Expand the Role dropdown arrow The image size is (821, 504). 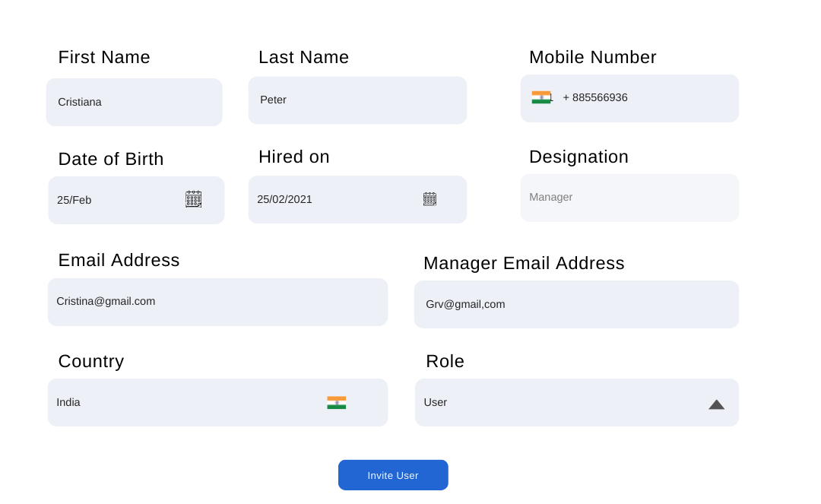tap(716, 404)
